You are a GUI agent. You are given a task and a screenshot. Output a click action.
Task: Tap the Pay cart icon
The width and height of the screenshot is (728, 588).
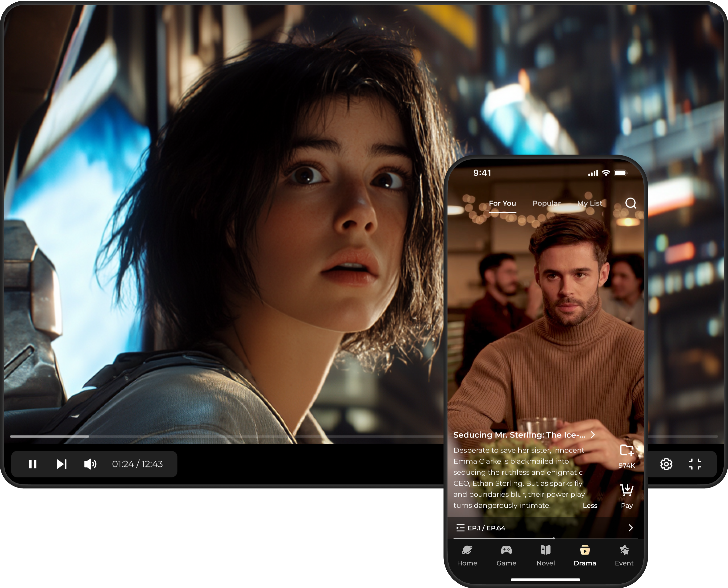[x=627, y=491]
